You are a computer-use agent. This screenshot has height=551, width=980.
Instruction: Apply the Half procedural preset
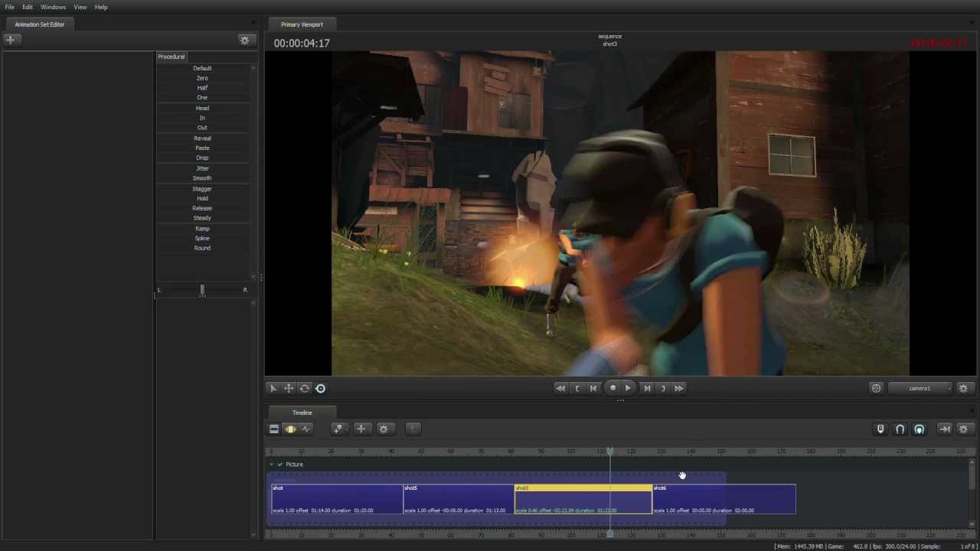[202, 88]
